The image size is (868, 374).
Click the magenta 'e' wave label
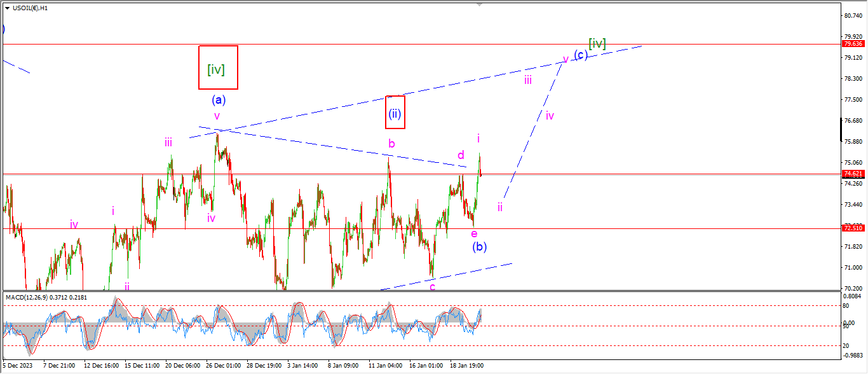[474, 234]
